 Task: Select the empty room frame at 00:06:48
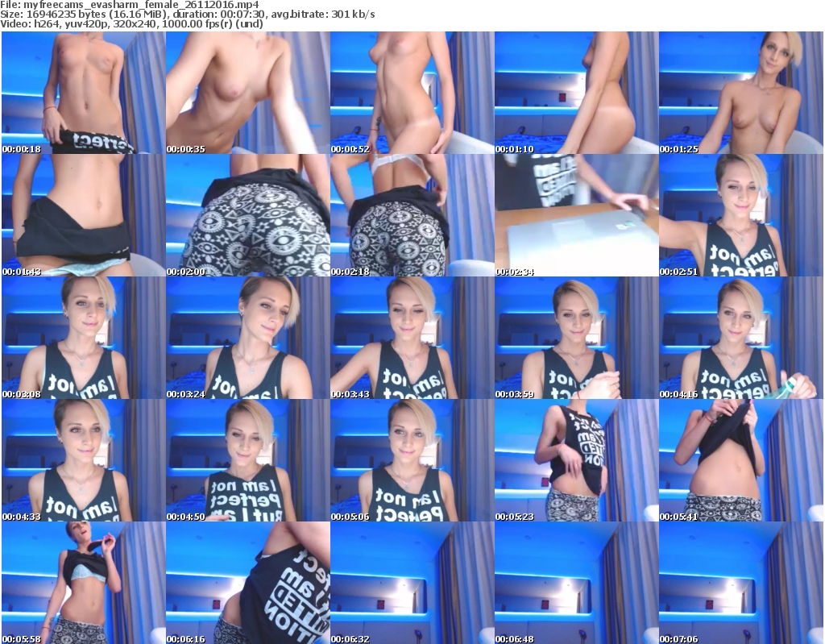tap(576, 583)
